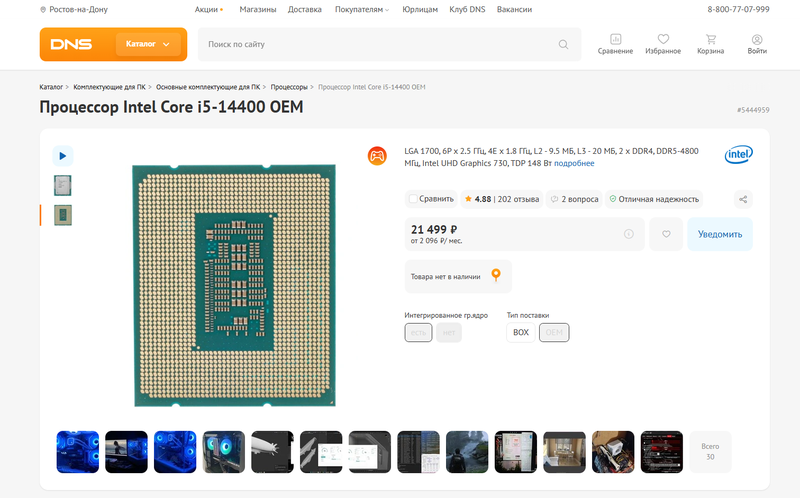The width and height of the screenshot is (800, 498).
Task: Open store availability location pin
Action: pos(496,276)
